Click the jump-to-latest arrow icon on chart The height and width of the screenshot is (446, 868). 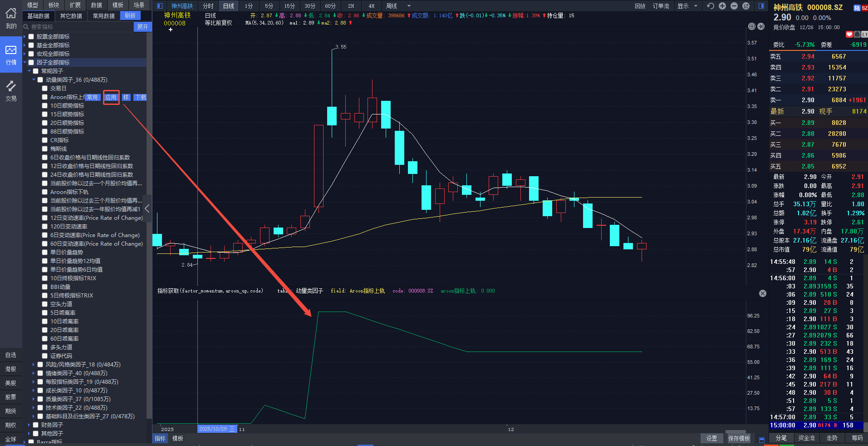coord(761,27)
